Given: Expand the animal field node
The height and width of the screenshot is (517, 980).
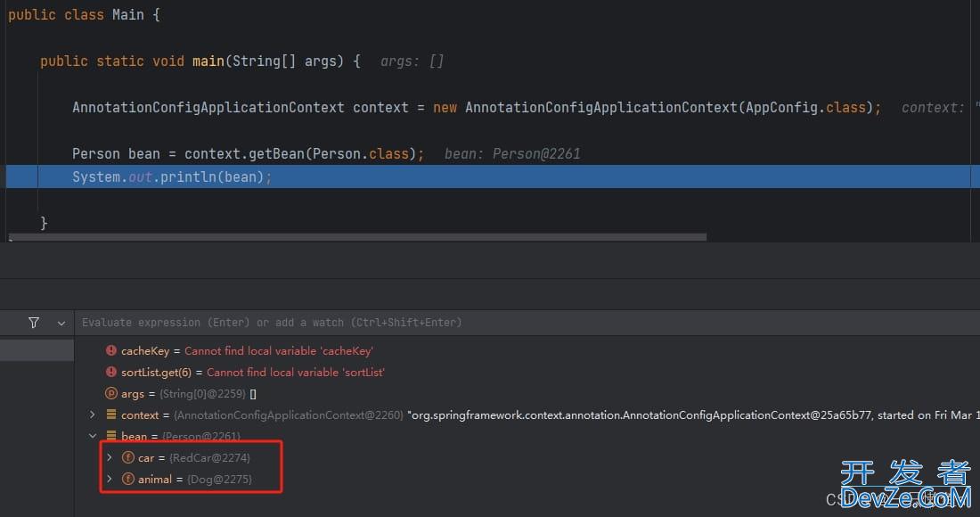Looking at the screenshot, I should (x=109, y=480).
